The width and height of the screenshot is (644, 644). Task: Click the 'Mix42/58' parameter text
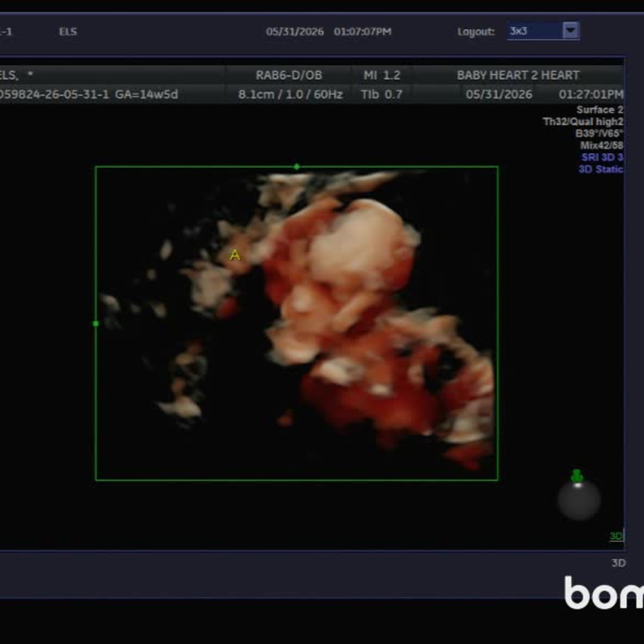point(601,145)
